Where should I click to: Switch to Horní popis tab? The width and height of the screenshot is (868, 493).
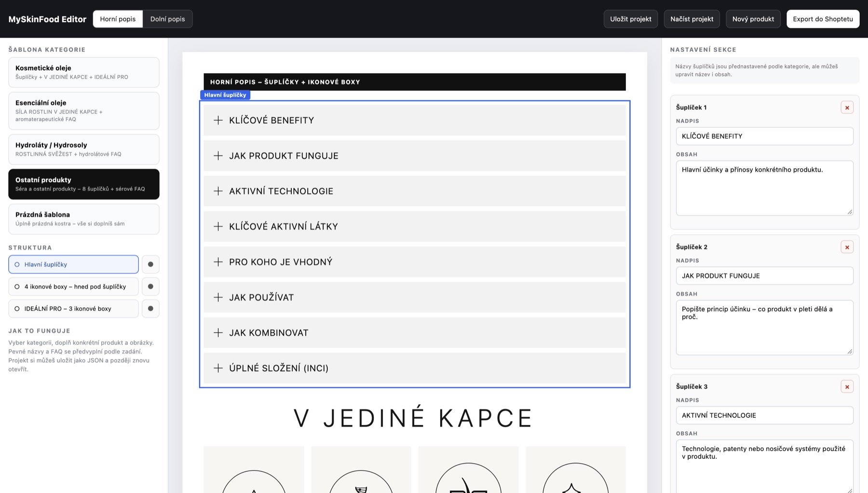[118, 19]
